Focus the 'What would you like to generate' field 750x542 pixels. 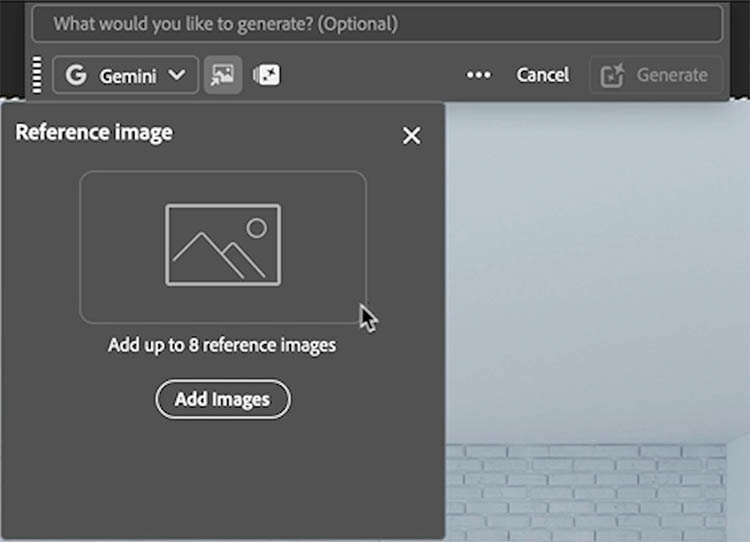coord(376,23)
